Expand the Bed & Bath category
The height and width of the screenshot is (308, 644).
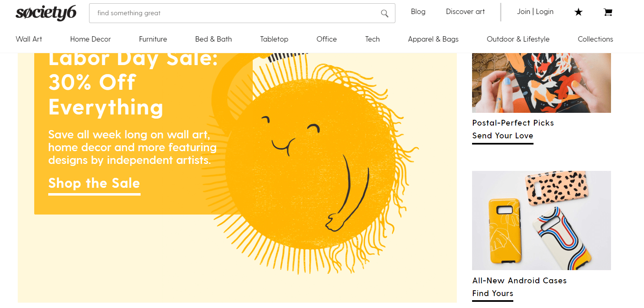[213, 39]
